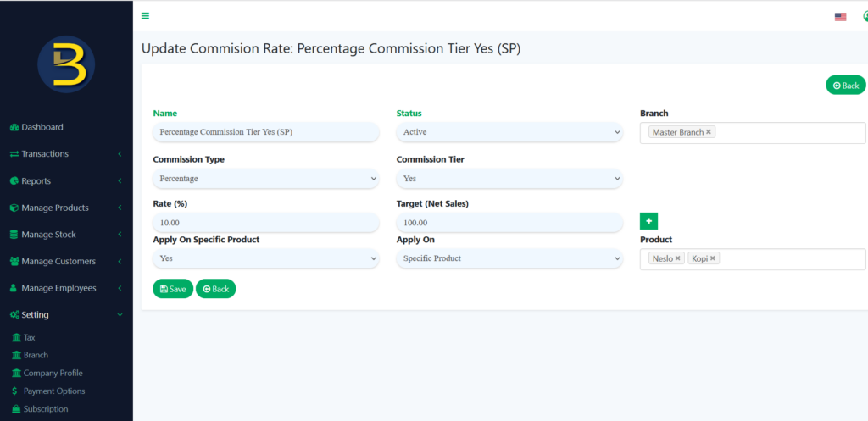Open Apply On Specific Product dropdown
Image resolution: width=868 pixels, height=421 pixels.
pos(265,258)
